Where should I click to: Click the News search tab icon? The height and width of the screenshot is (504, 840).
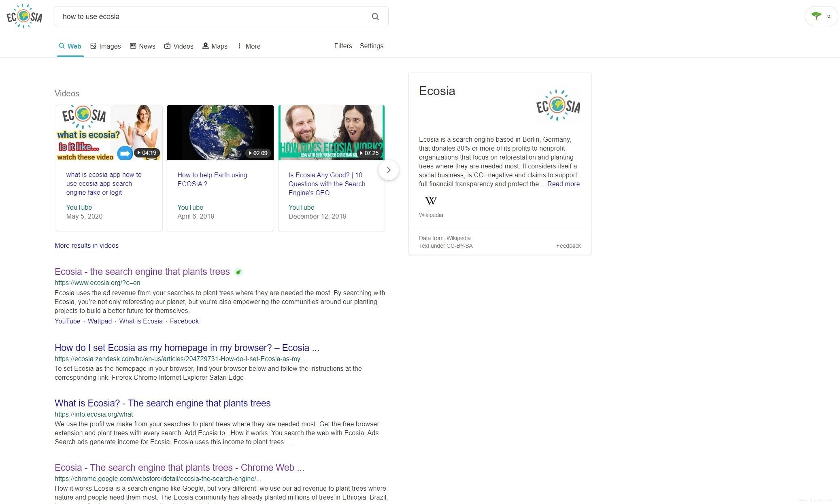(x=133, y=46)
